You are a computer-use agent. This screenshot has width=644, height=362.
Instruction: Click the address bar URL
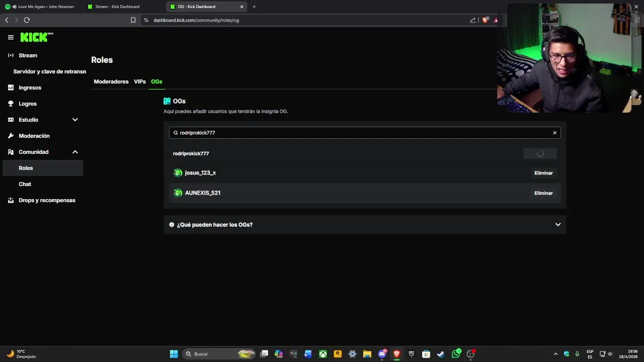[x=196, y=20]
